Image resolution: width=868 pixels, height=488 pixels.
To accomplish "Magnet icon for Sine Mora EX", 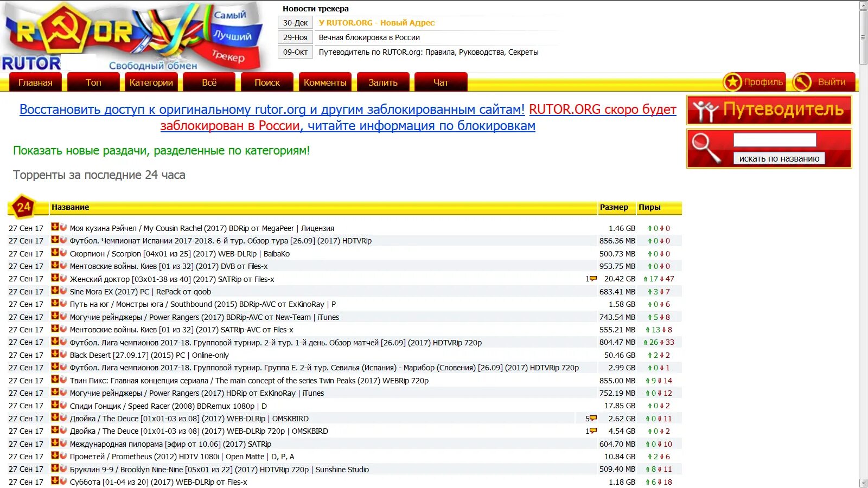I will pyautogui.click(x=63, y=291).
